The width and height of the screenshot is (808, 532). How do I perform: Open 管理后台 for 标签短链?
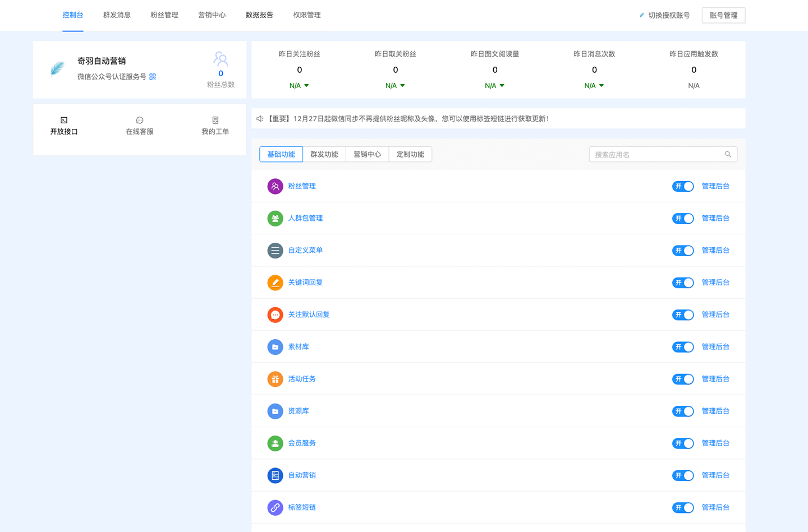715,507
